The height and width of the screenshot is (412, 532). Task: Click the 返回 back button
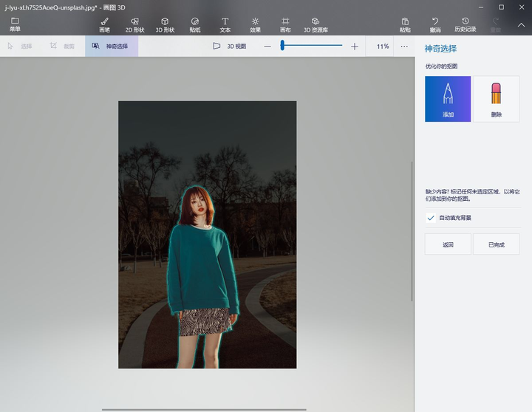(x=448, y=244)
